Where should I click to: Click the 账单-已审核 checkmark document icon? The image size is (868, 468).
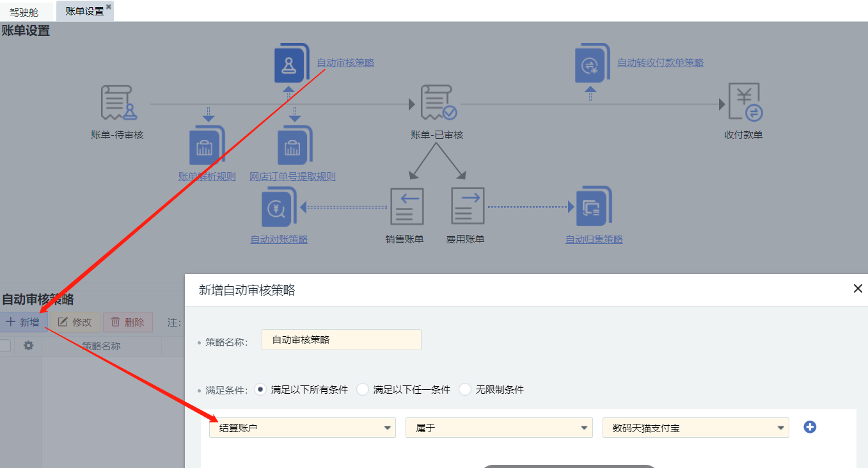[438, 103]
